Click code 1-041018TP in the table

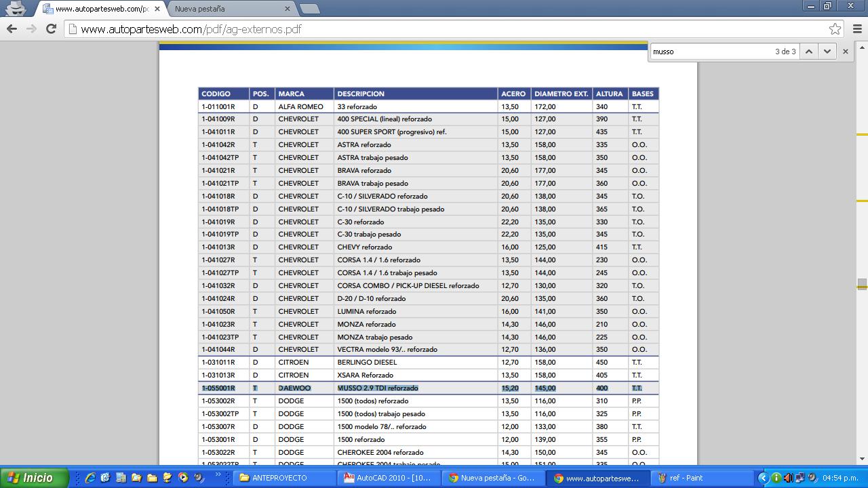point(220,209)
